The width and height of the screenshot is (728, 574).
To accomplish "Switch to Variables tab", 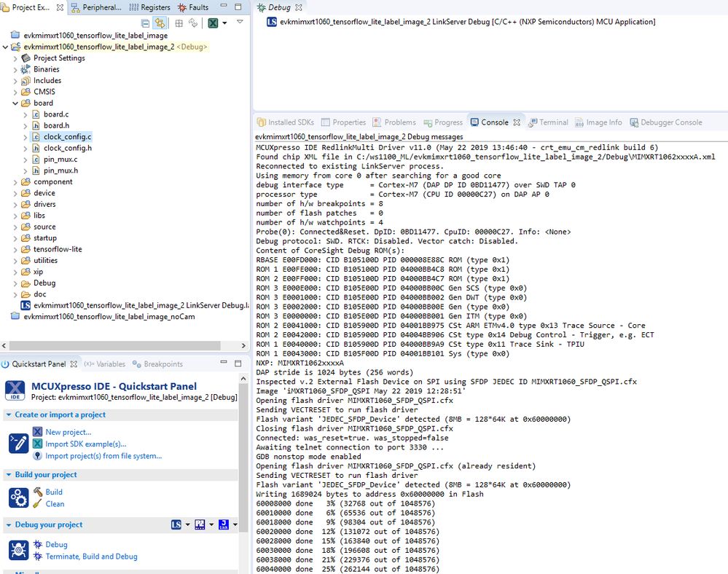I will 104,364.
